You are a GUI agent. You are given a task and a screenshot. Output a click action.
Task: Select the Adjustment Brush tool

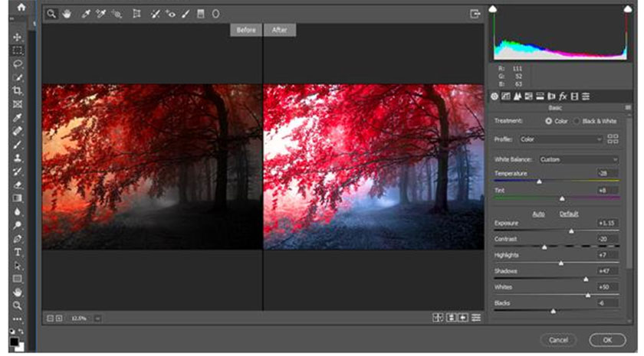coord(186,14)
